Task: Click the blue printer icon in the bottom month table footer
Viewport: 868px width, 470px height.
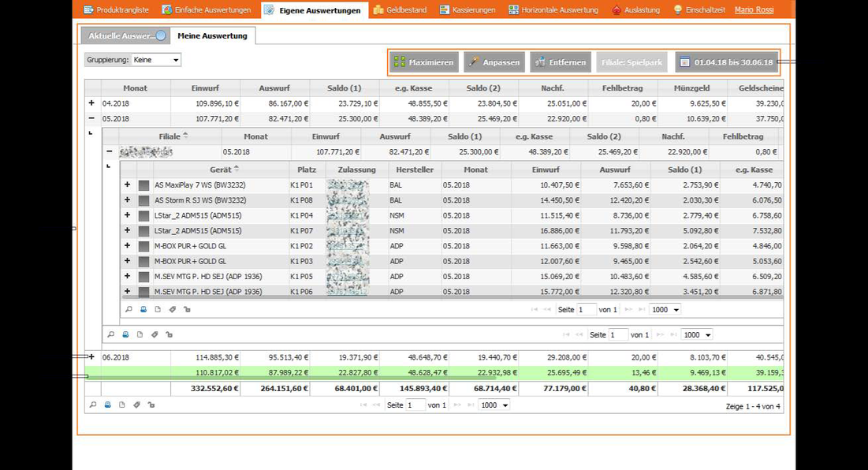Action: pos(107,405)
